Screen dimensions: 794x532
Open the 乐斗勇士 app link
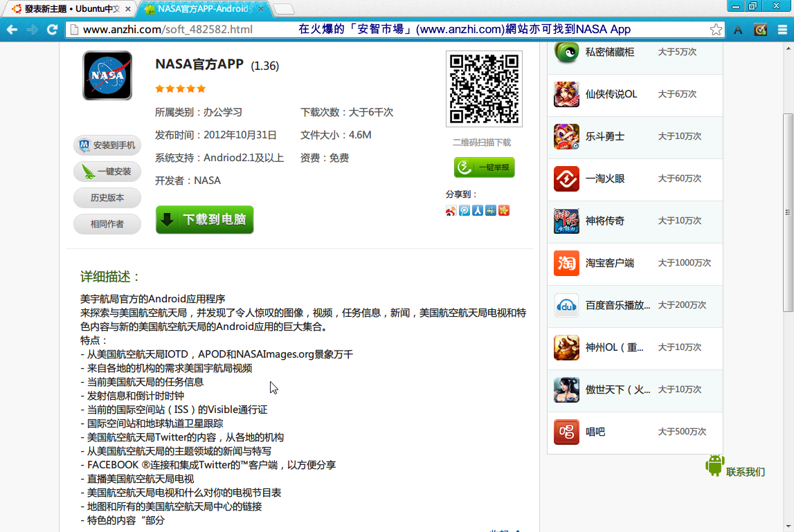pos(604,137)
